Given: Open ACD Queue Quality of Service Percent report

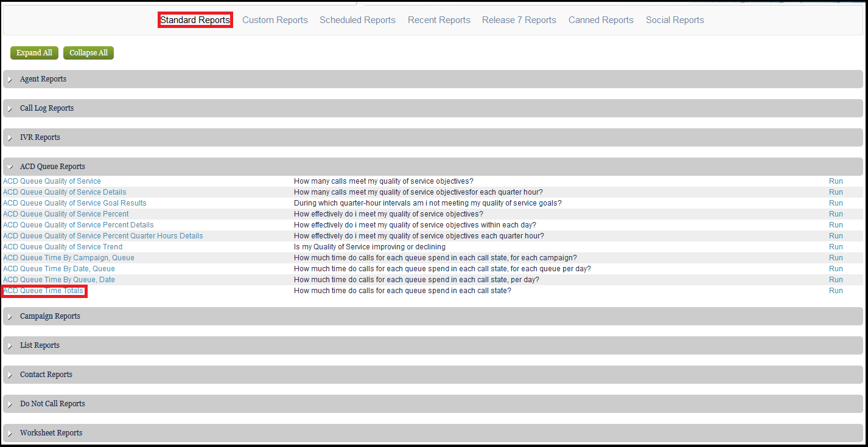Looking at the screenshot, I should [x=66, y=214].
